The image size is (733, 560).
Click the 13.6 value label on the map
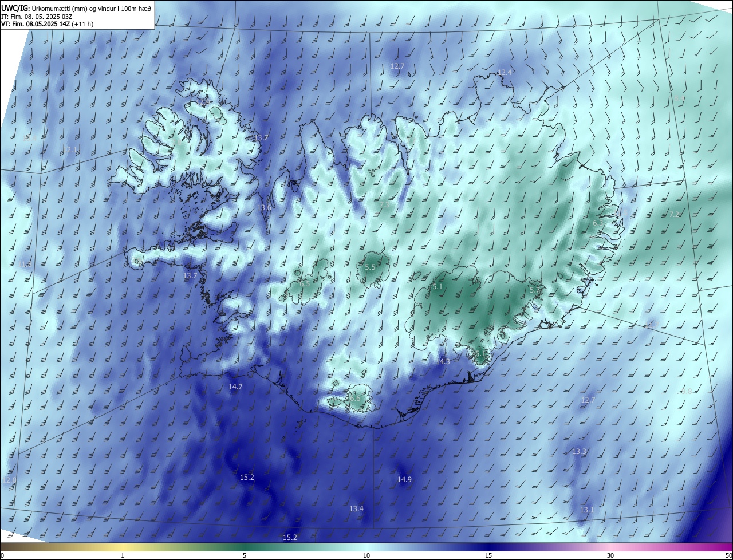pos(264,207)
